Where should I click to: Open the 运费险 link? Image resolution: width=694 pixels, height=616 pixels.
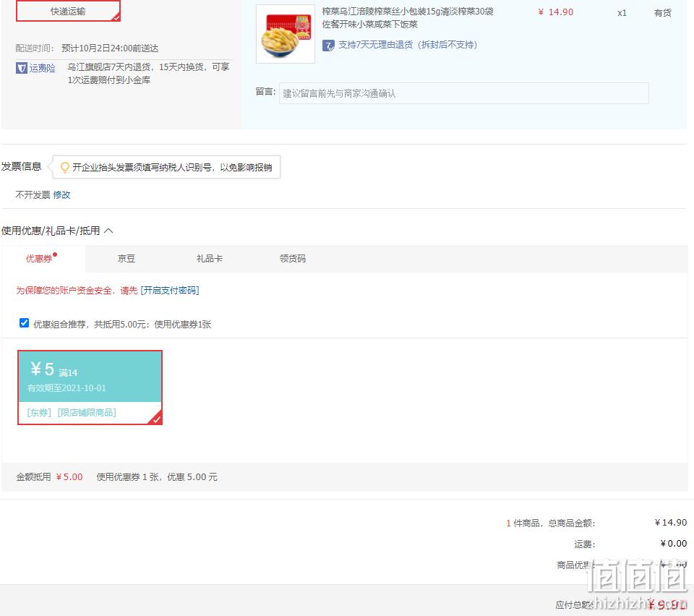[43, 68]
